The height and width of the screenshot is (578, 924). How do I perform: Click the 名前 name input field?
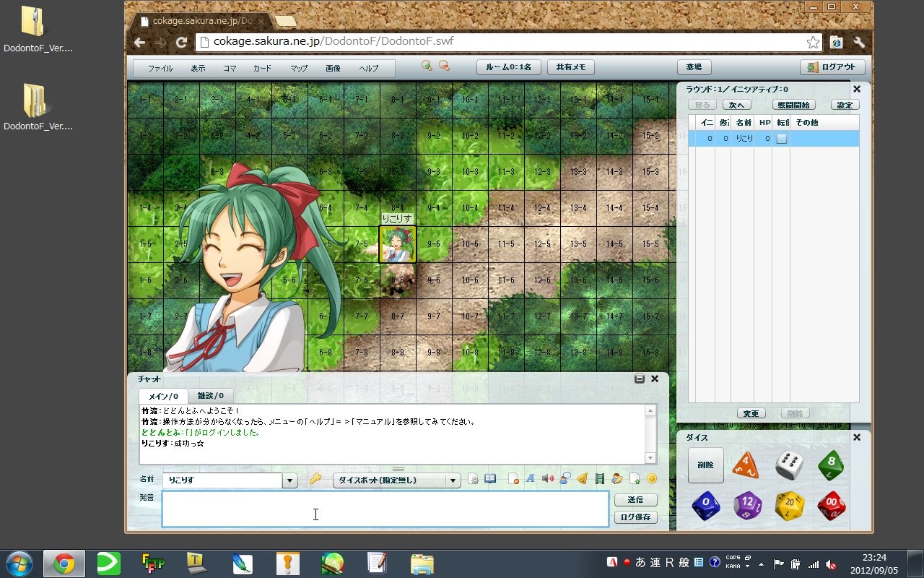pos(222,480)
